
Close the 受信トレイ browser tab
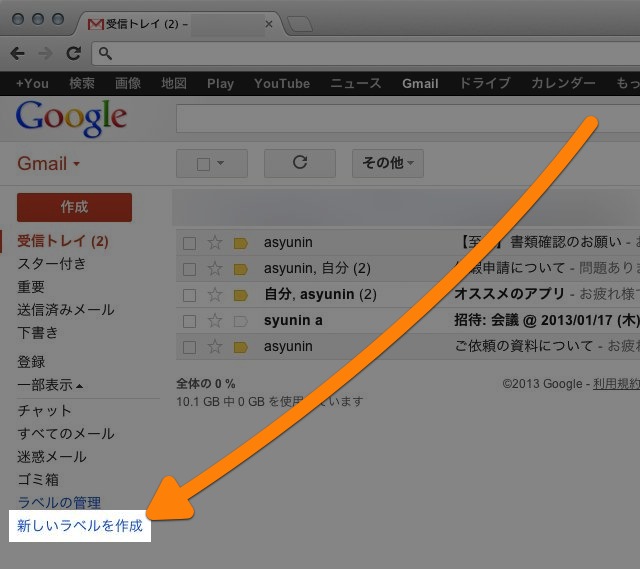269,24
